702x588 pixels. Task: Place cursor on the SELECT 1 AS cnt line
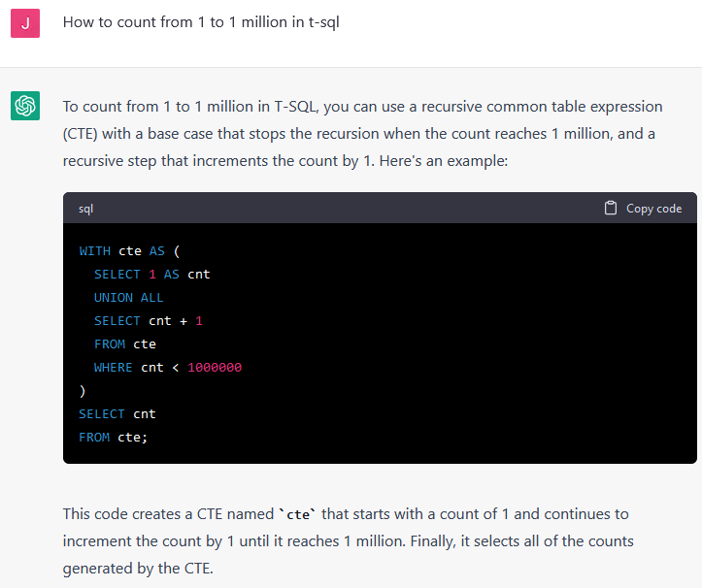[151, 275]
